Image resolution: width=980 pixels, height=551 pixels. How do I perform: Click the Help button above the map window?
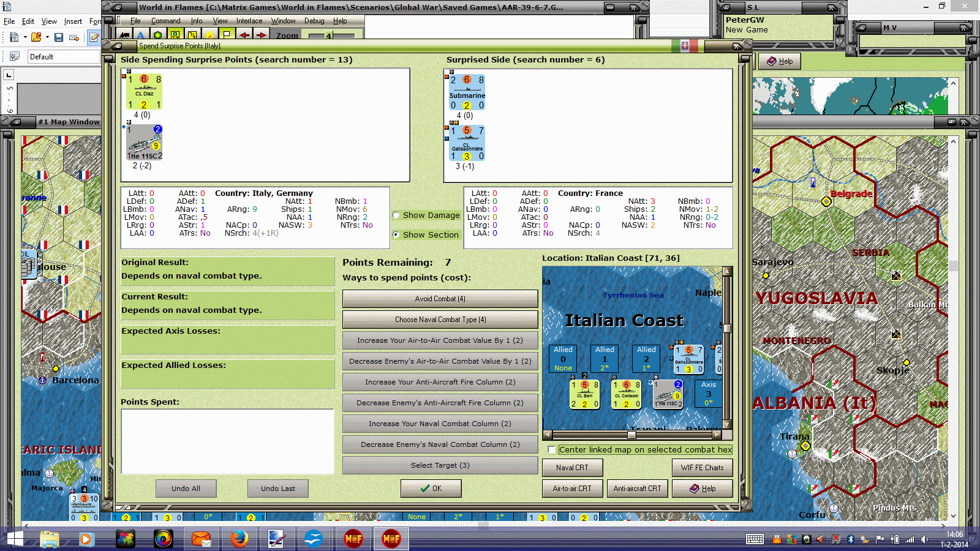[780, 61]
